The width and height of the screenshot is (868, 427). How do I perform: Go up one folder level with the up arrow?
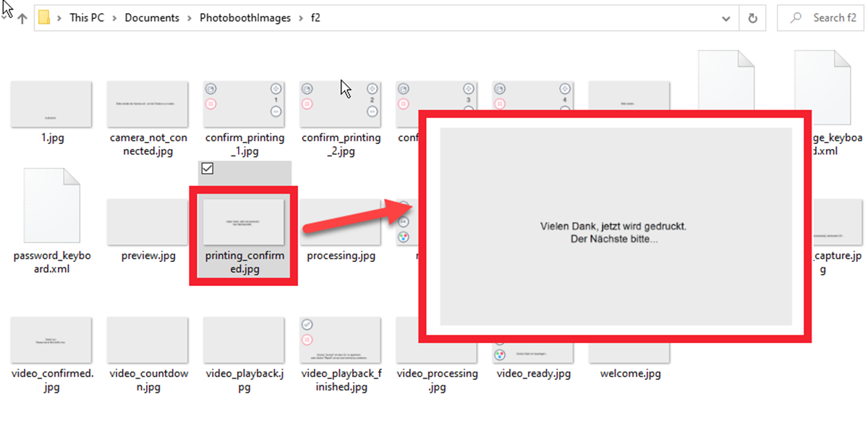click(x=22, y=18)
